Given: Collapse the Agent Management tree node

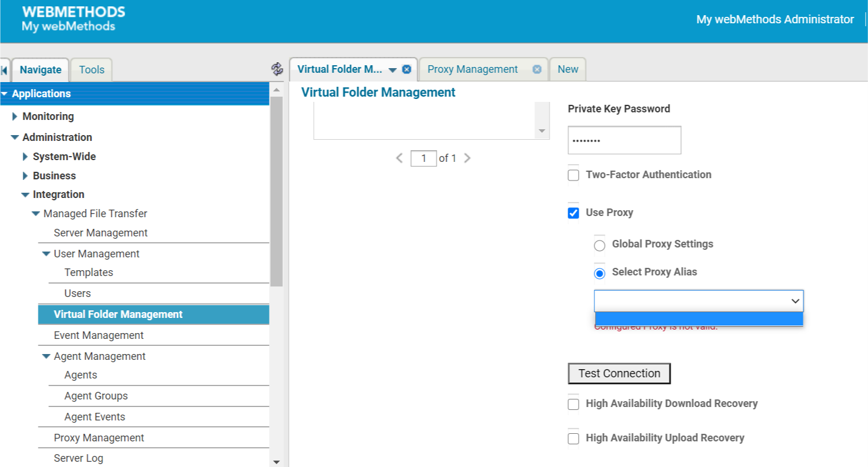Looking at the screenshot, I should pos(46,356).
